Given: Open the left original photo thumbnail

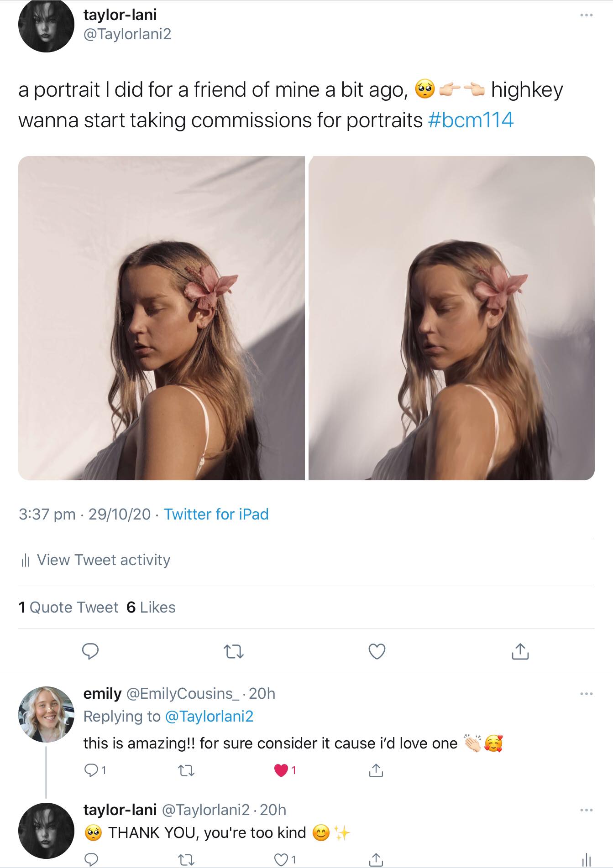Looking at the screenshot, I should pyautogui.click(x=162, y=318).
